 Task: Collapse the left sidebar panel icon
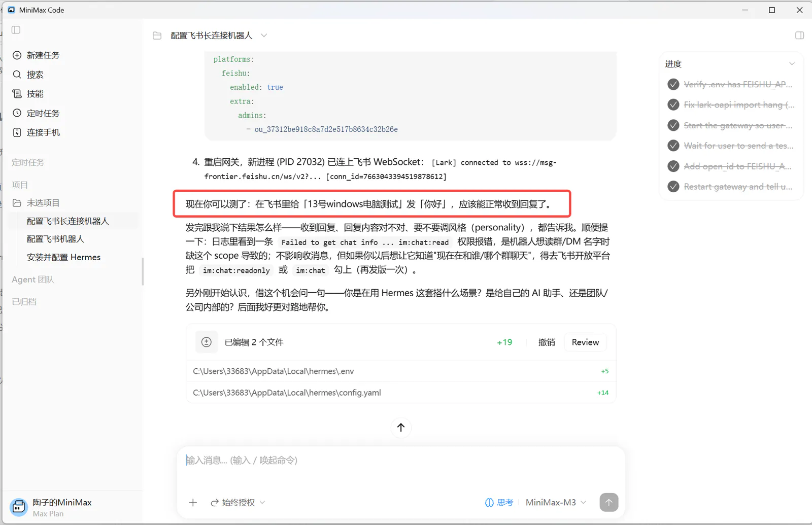click(16, 30)
